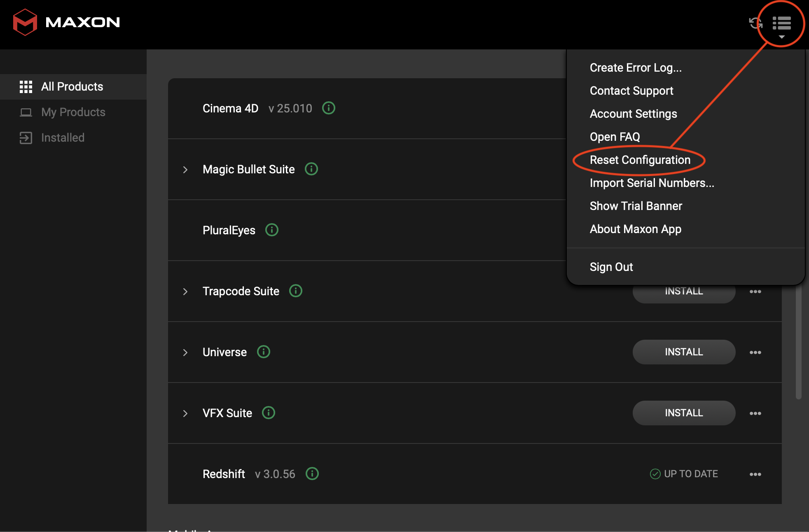Expand the Magic Bullet Suite row
This screenshot has width=809, height=532.
click(185, 170)
